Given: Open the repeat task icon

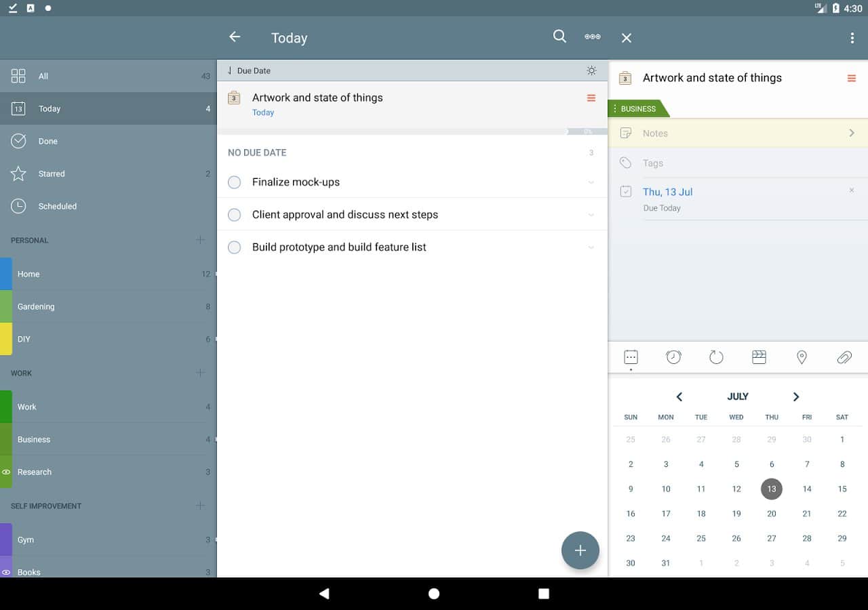Looking at the screenshot, I should [x=716, y=357].
